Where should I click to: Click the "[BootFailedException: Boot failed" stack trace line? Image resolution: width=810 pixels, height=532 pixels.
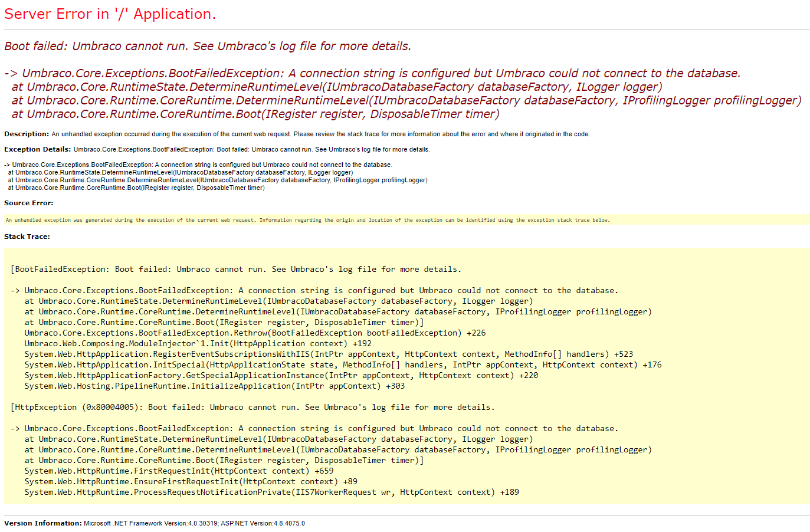pos(236,269)
